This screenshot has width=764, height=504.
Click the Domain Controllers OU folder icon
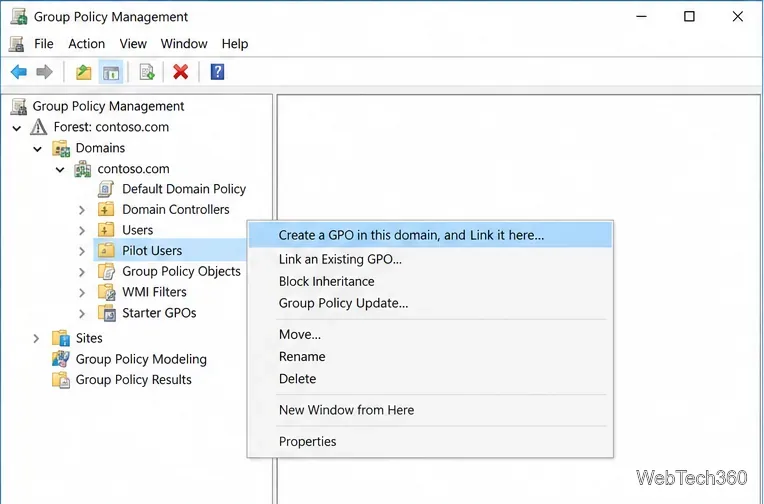tap(106, 210)
